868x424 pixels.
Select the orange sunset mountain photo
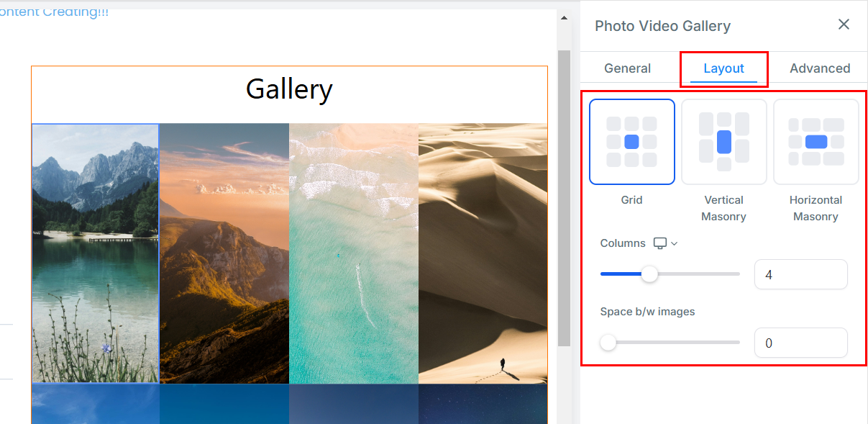(224, 253)
